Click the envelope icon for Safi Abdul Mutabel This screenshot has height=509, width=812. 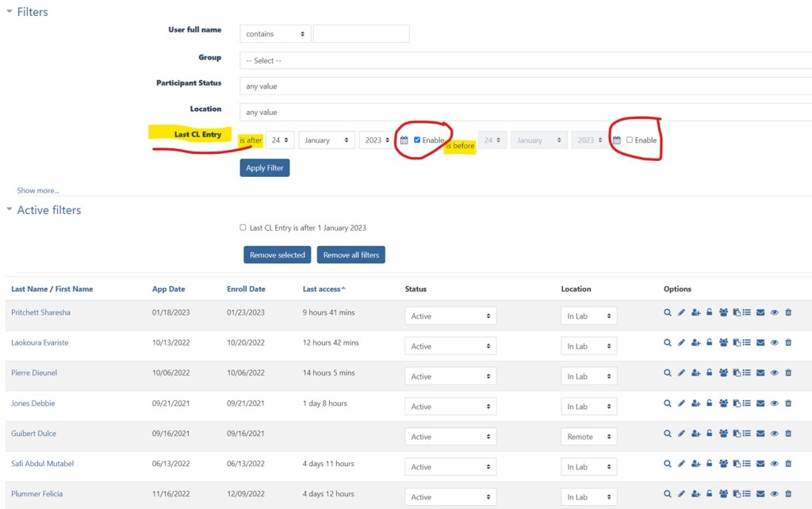(x=760, y=464)
